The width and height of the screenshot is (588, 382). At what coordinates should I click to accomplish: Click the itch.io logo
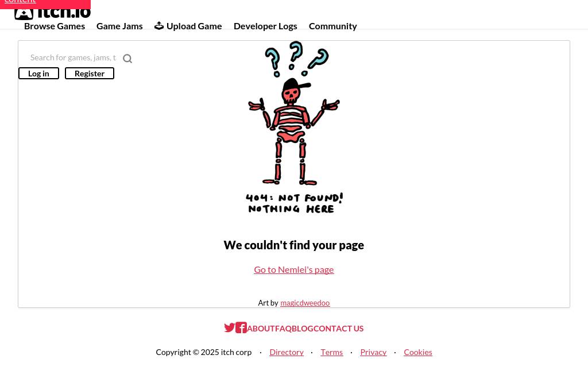pos(52,13)
